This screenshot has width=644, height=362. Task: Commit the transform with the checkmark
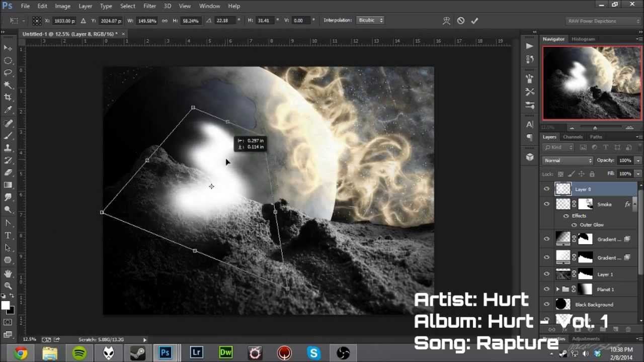tap(474, 21)
